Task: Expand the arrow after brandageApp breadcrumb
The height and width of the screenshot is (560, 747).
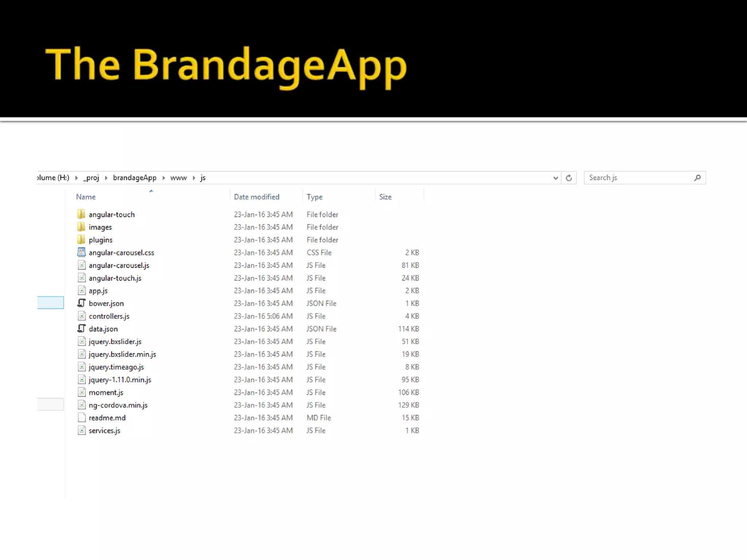Action: tap(163, 178)
